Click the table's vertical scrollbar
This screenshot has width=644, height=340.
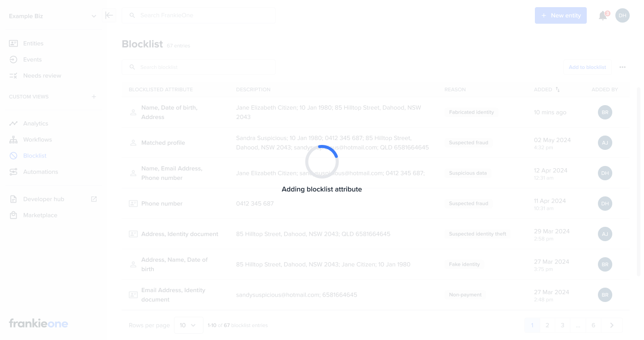(638, 181)
